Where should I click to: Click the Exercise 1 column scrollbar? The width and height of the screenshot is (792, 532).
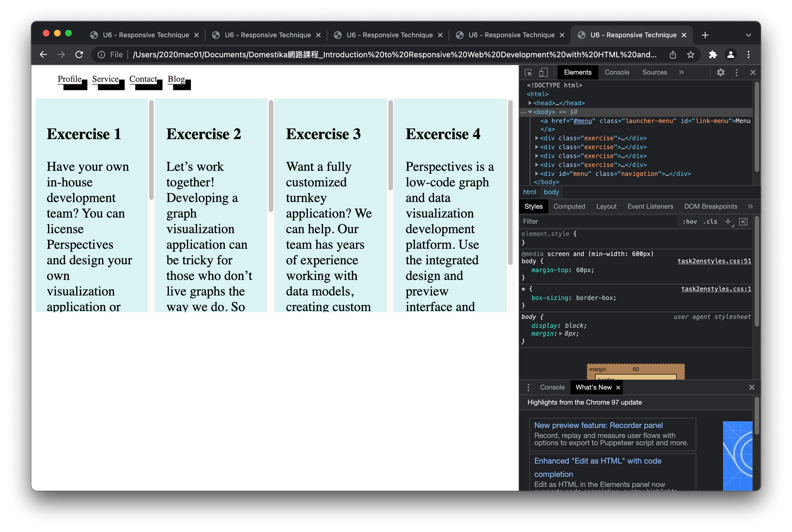(151, 151)
